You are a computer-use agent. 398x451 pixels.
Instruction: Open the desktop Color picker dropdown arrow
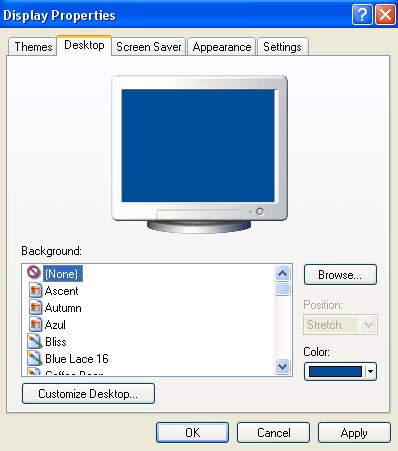[370, 371]
